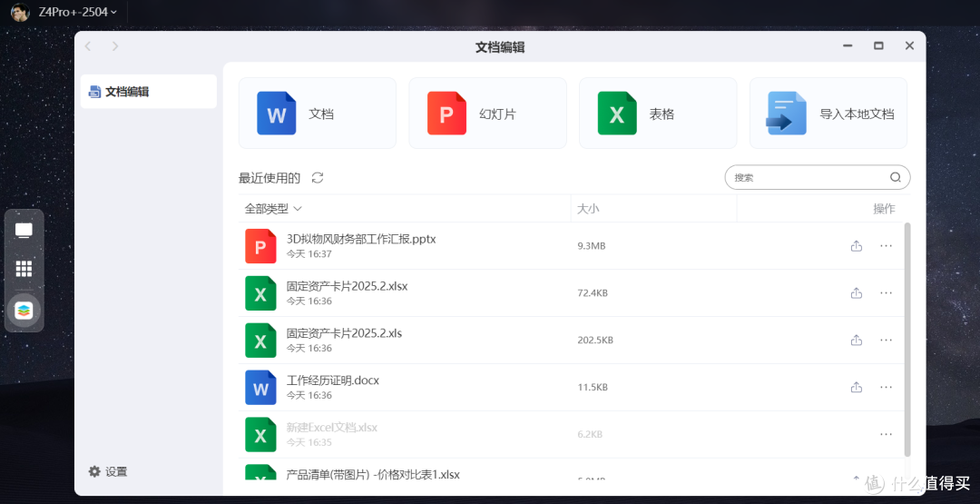This screenshot has height=504, width=980.
Task: Click the search magnifier icon
Action: (895, 177)
